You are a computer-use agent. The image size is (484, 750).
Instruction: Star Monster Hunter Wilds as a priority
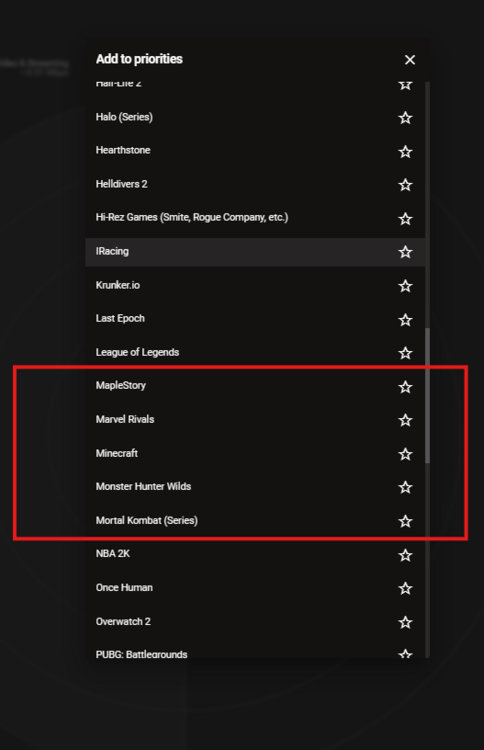pos(405,487)
